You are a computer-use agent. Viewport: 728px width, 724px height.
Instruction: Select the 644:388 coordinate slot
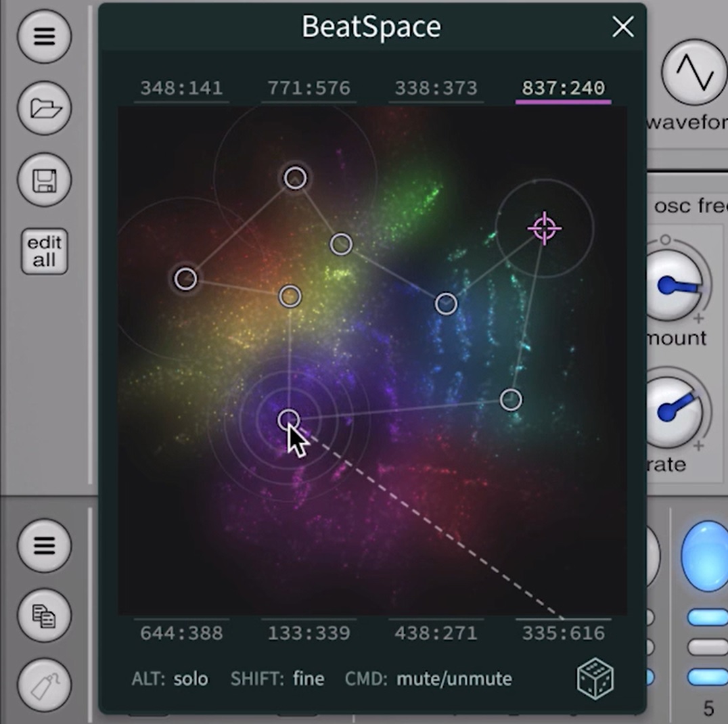click(x=181, y=633)
